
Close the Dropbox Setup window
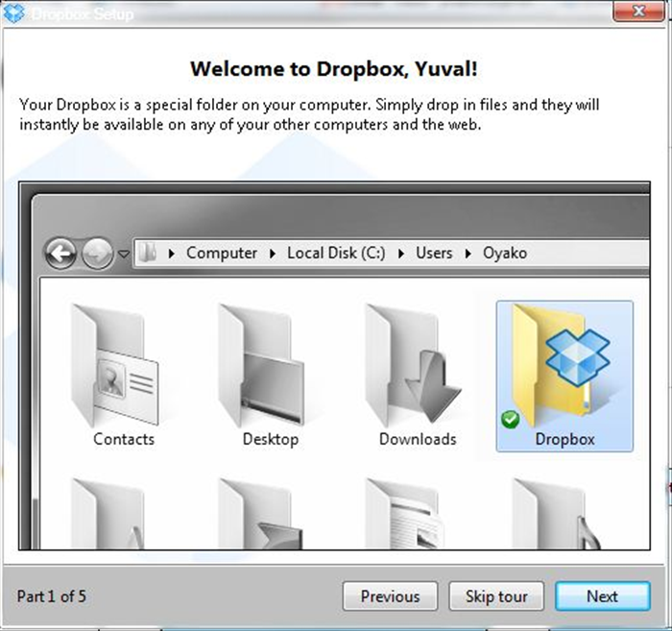(639, 11)
